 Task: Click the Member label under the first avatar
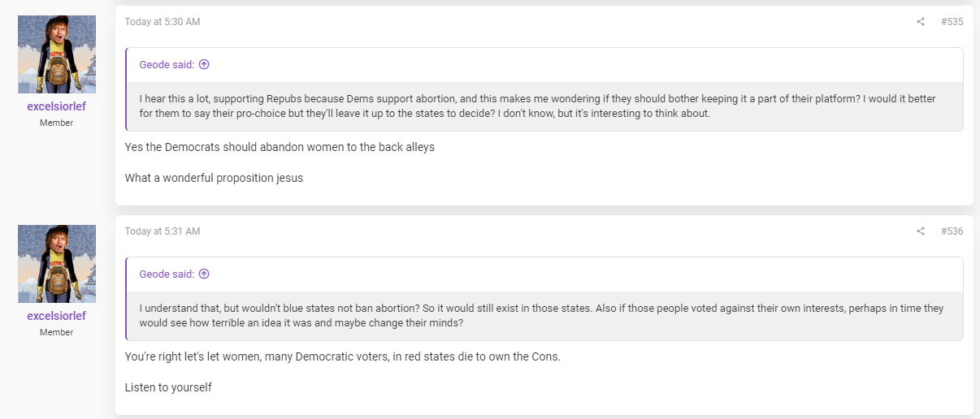pyautogui.click(x=57, y=123)
